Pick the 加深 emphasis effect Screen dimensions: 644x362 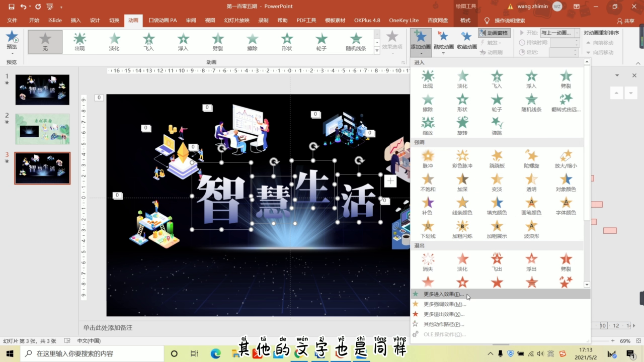point(462,183)
